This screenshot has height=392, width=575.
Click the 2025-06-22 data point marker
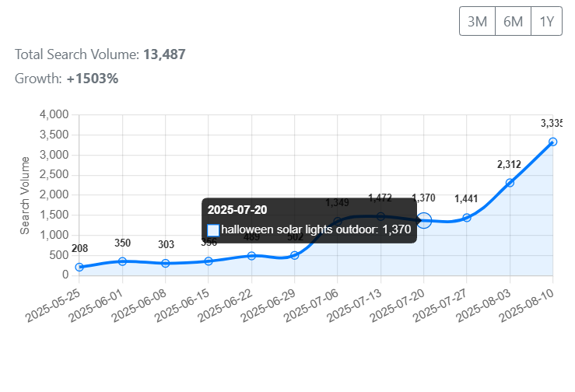point(251,256)
